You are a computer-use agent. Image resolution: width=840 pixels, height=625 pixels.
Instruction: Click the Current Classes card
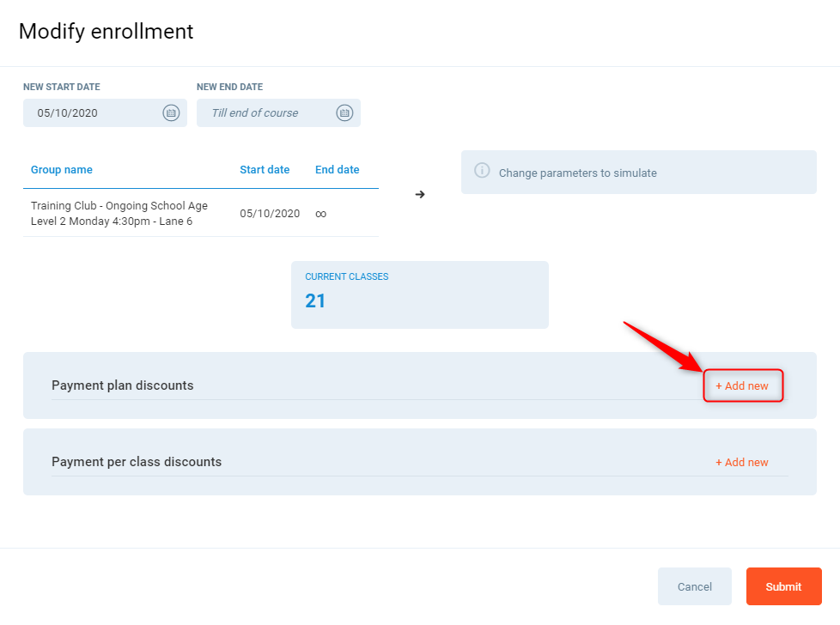click(419, 294)
